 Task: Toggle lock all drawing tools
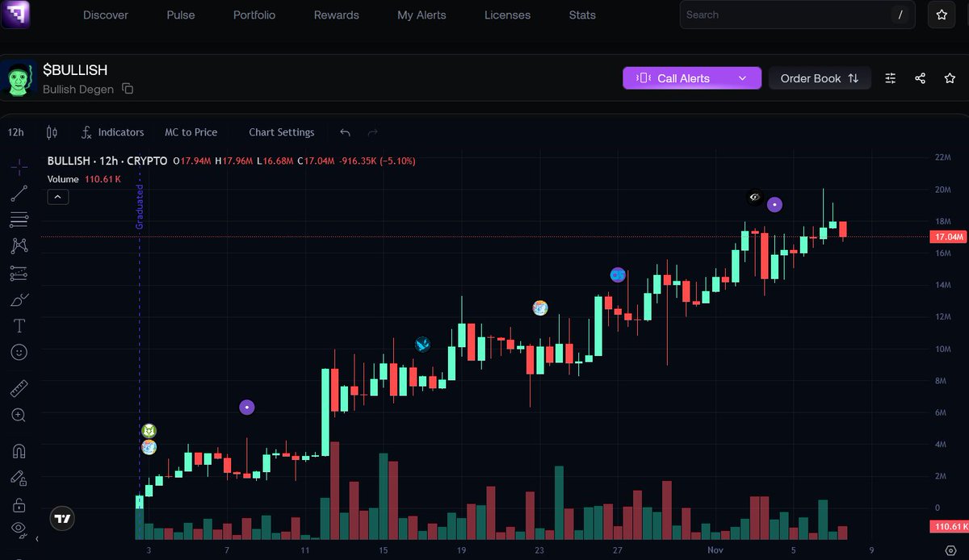coord(19,505)
